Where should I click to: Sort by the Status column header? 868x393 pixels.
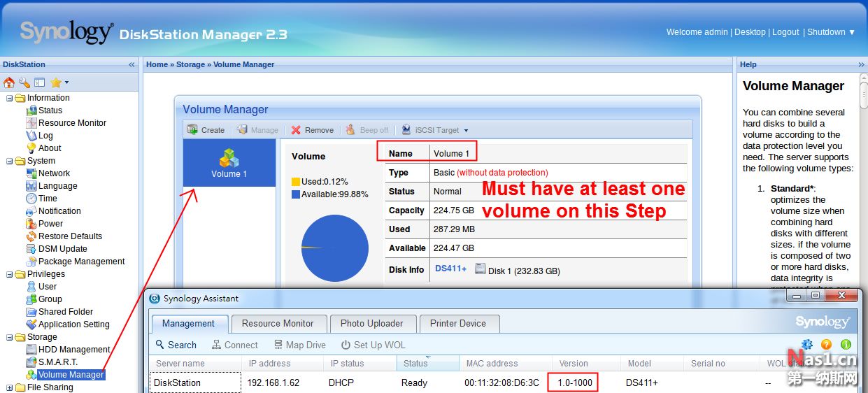tap(427, 364)
